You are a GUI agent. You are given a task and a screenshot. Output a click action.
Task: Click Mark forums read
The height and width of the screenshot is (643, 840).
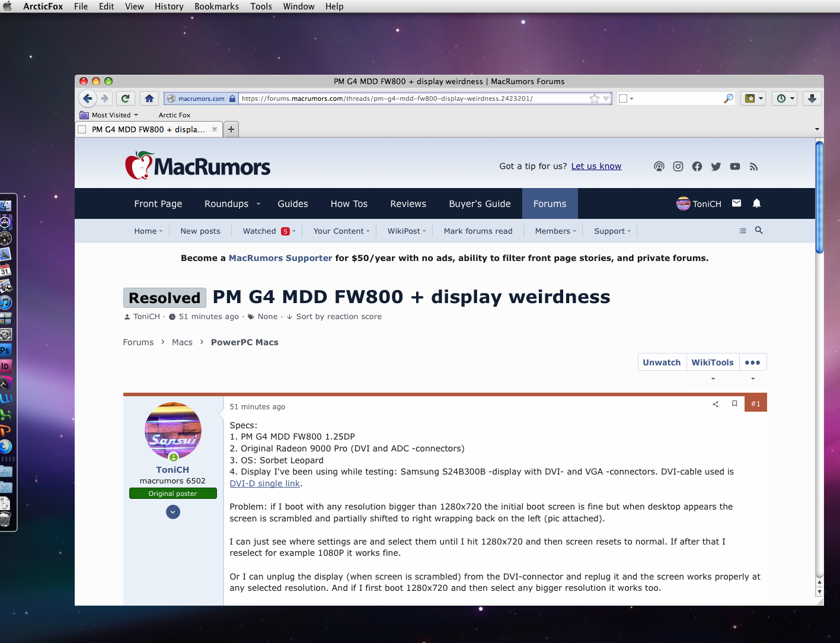478,231
